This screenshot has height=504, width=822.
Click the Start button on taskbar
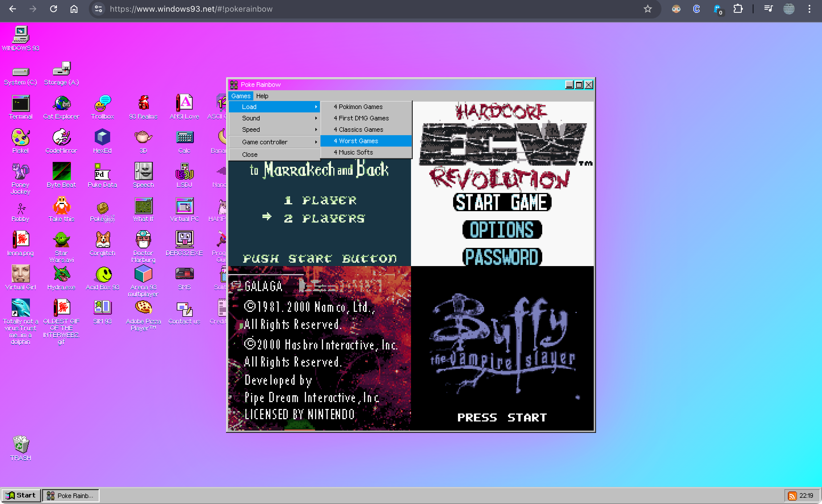pos(21,495)
